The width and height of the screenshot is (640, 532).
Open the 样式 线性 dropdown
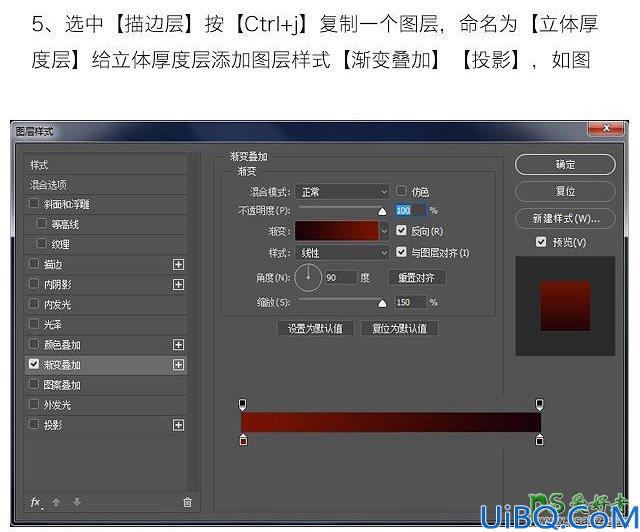point(342,253)
